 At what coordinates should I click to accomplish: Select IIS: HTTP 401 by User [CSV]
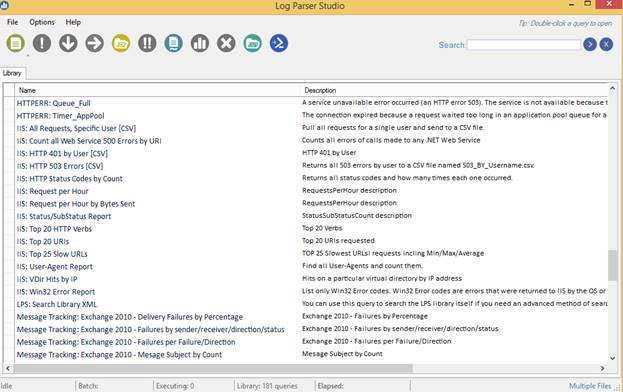pos(62,154)
